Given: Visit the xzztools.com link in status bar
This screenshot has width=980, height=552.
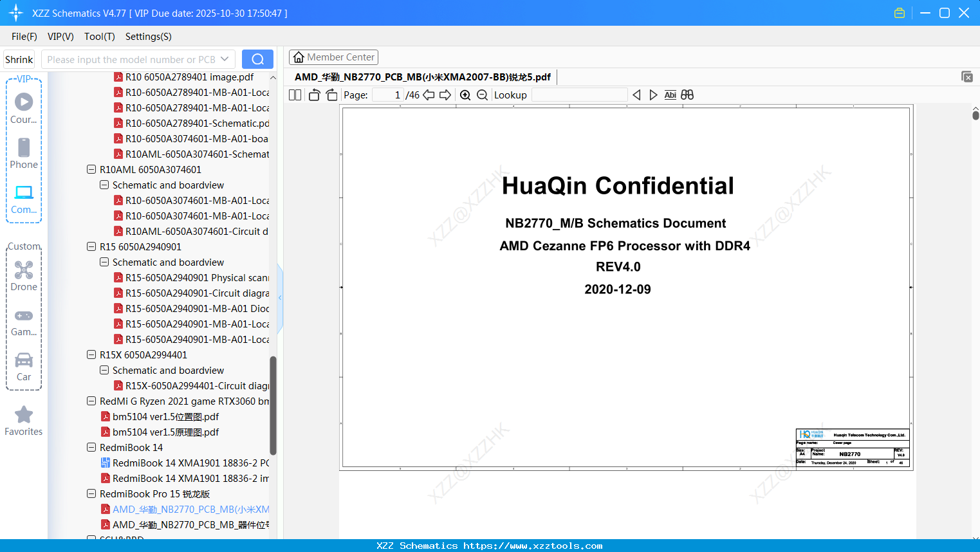Looking at the screenshot, I should click(533, 546).
